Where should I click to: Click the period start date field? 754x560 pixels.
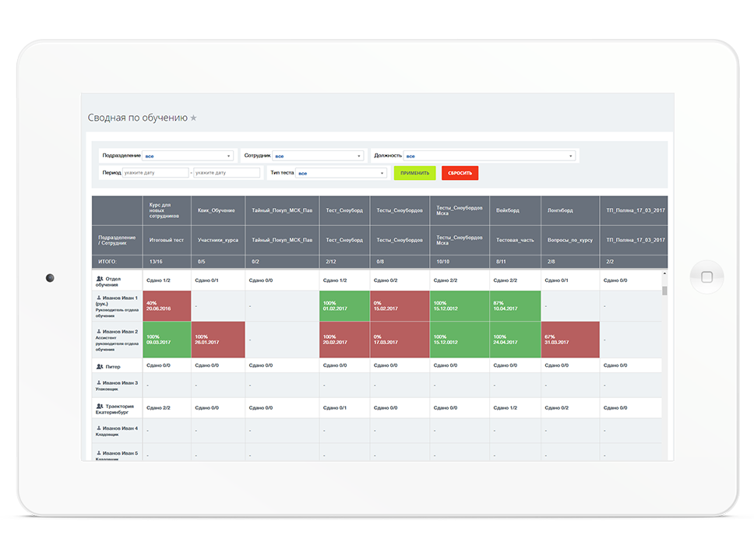155,173
